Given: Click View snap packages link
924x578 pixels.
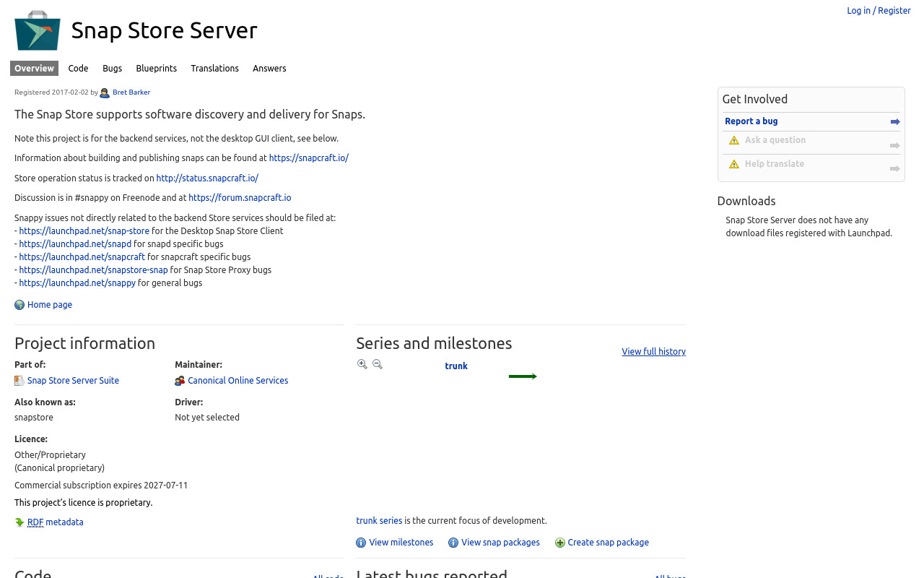Looking at the screenshot, I should [500, 543].
